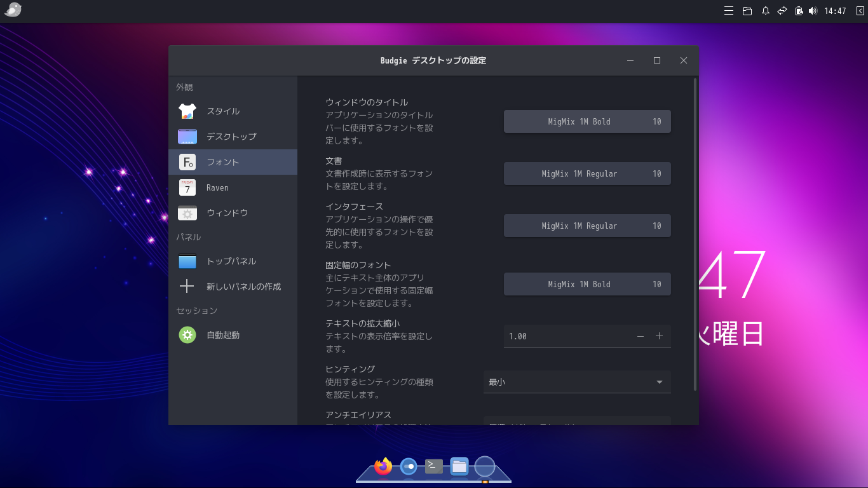Increase text scaling with the plus stepper
Screen dimensions: 868x488
coord(660,336)
